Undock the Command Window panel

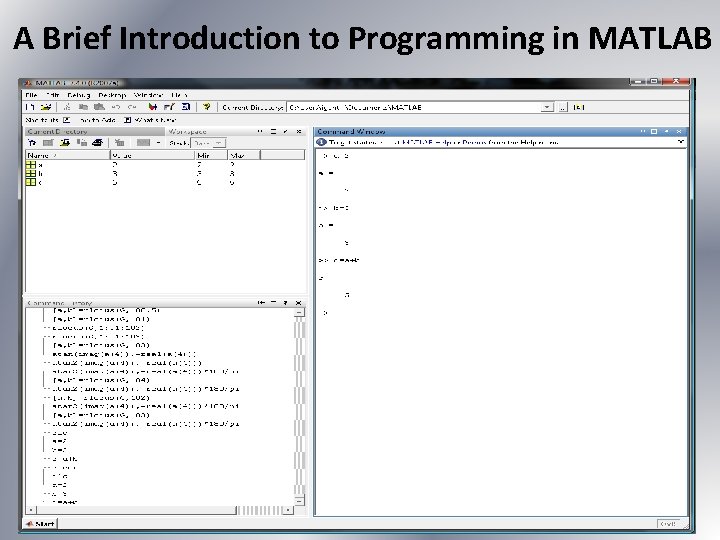click(x=667, y=131)
